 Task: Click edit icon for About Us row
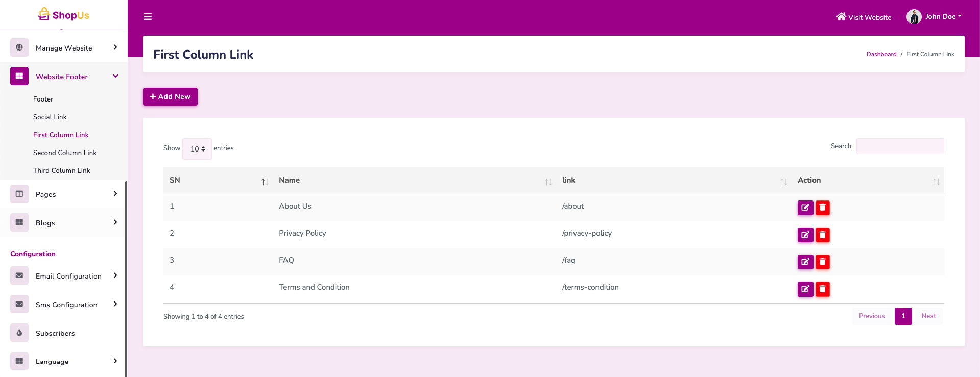pos(805,208)
